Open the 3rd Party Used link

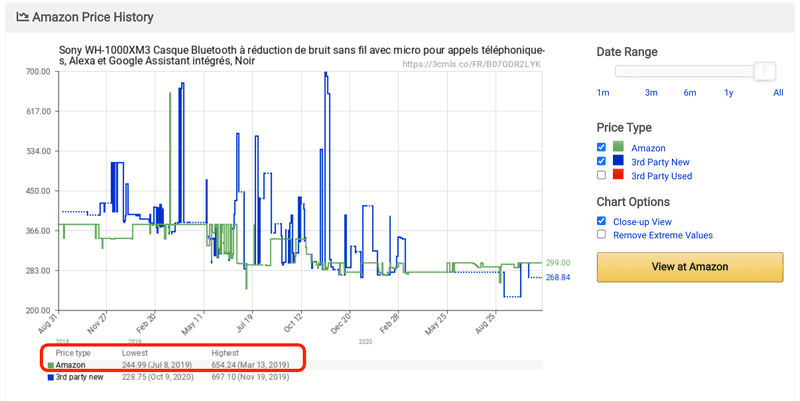[x=662, y=176]
